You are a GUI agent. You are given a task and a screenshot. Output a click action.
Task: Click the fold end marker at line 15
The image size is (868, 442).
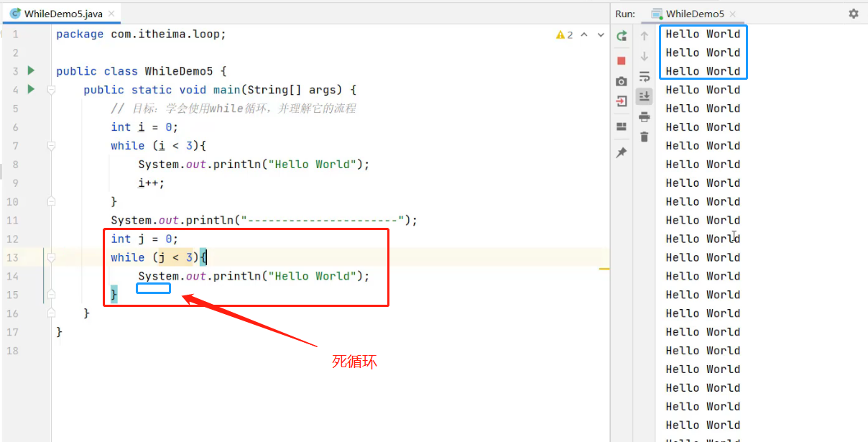point(51,295)
